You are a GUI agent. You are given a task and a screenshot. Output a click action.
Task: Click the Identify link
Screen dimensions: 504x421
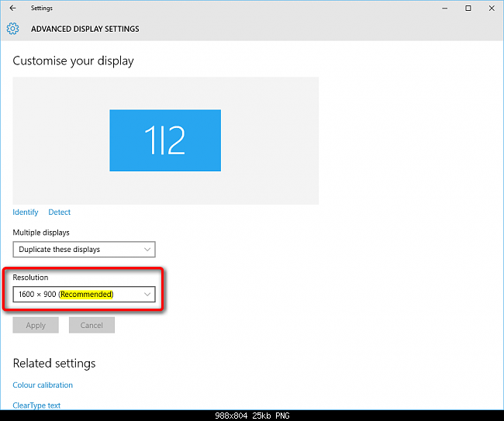tap(26, 212)
